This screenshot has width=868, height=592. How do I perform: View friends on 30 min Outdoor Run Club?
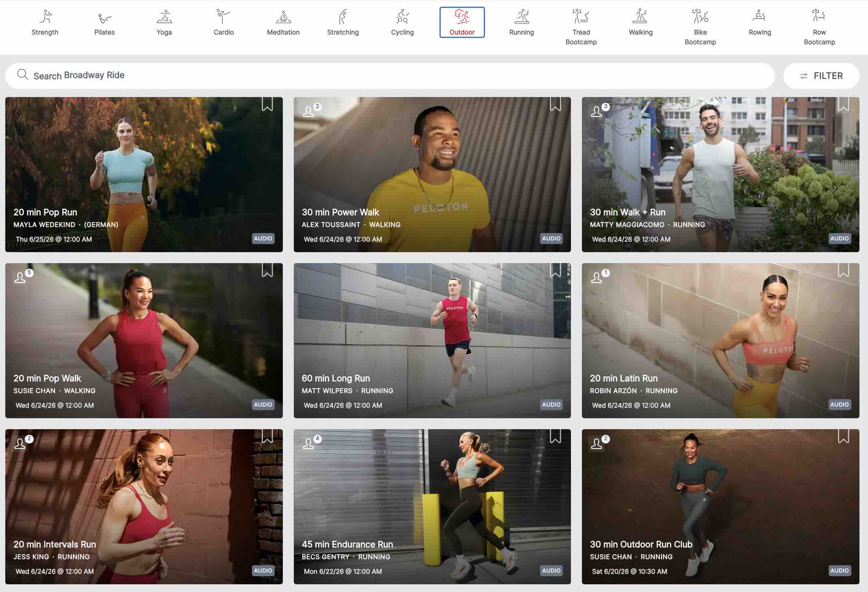(600, 442)
